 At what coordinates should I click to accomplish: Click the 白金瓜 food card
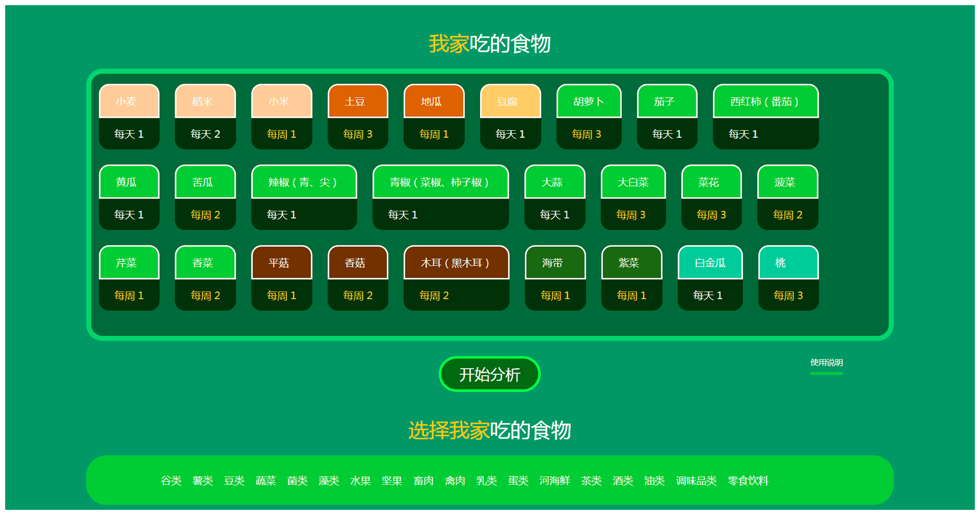pyautogui.click(x=710, y=263)
